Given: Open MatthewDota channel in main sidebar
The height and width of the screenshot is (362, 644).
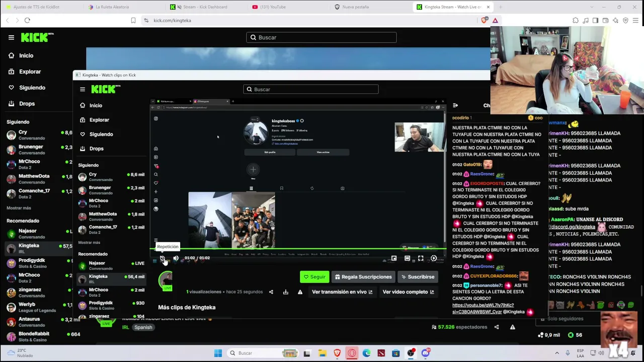Looking at the screenshot, I should pos(39,178).
